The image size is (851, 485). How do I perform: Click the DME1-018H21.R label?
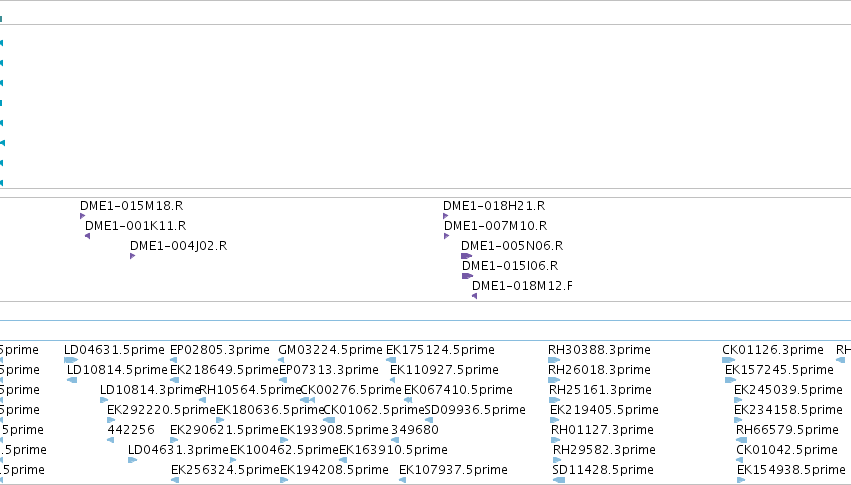[494, 206]
